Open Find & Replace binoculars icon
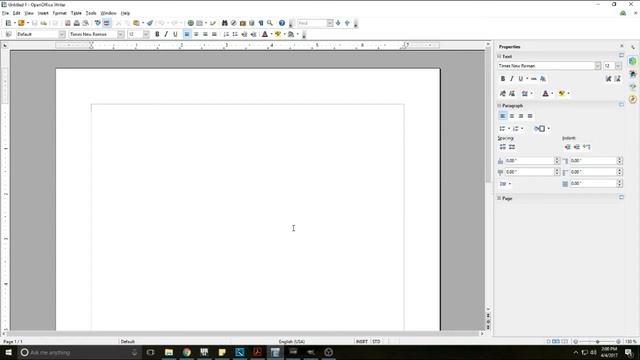The image size is (640, 360). click(224, 23)
